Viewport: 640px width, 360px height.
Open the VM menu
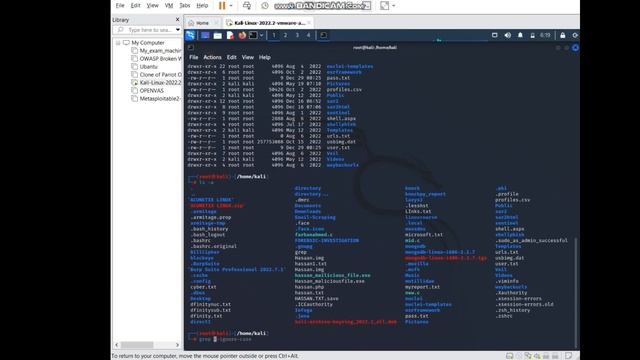[x=169, y=6]
